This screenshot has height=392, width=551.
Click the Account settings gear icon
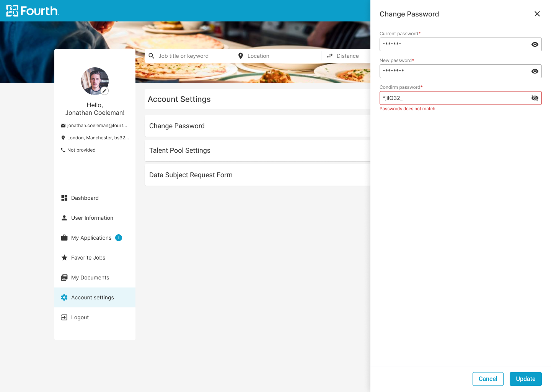point(64,297)
